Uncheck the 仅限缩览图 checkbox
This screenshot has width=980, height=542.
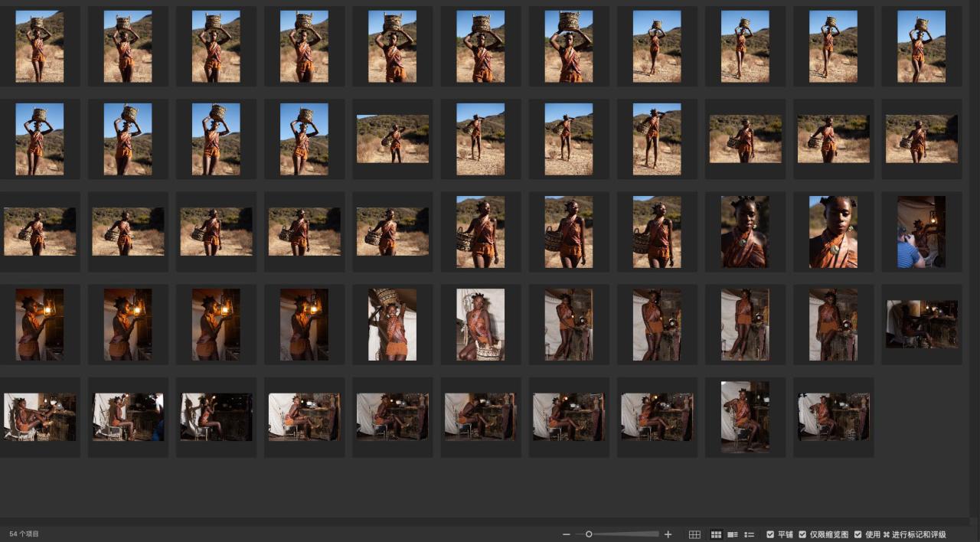(x=802, y=534)
